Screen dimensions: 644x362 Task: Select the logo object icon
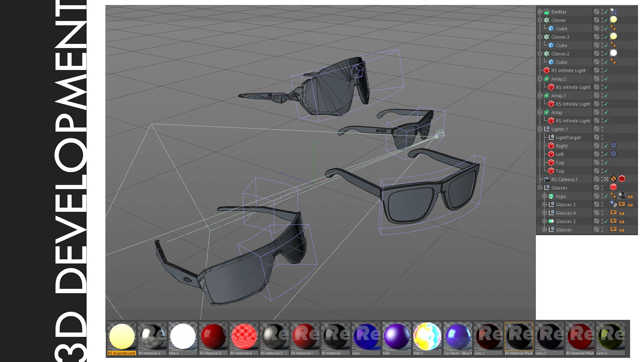click(551, 196)
